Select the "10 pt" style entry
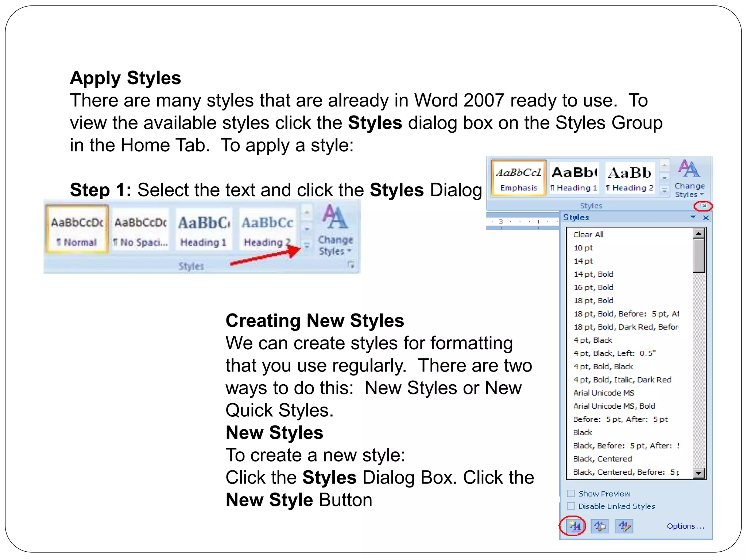The height and width of the screenshot is (560, 747). (583, 248)
